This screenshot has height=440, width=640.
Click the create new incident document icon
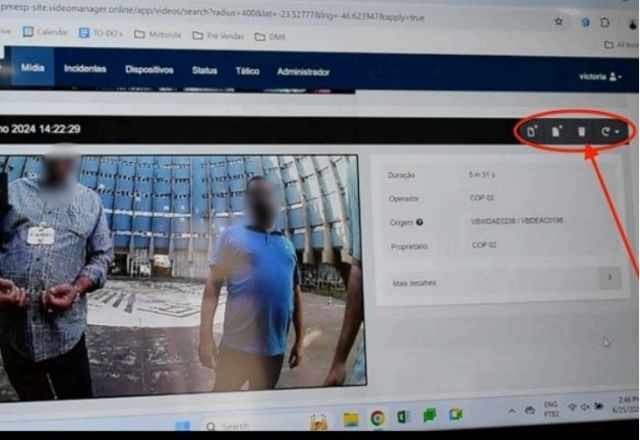pyautogui.click(x=532, y=131)
